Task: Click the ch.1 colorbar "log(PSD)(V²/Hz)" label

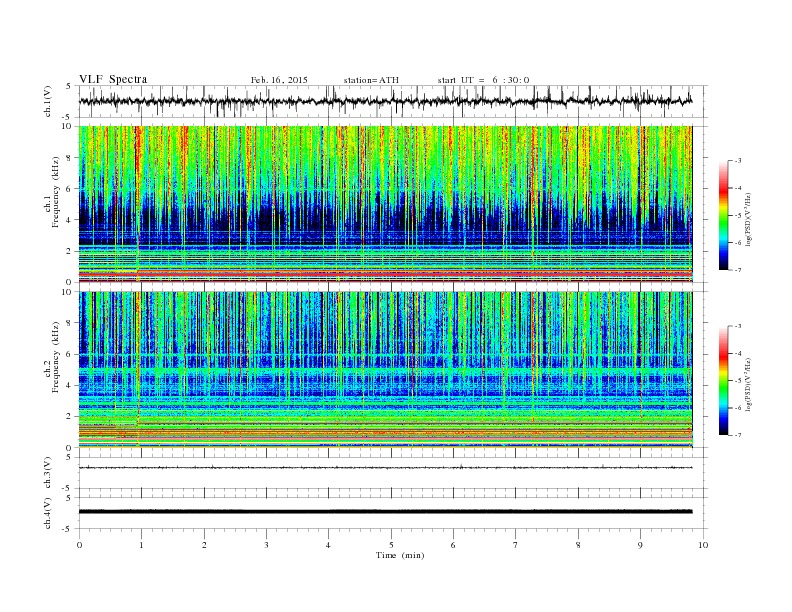Action: [x=750, y=218]
